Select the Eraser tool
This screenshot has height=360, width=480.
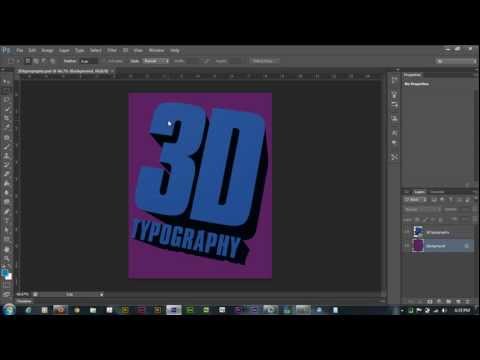pyautogui.click(x=6, y=174)
